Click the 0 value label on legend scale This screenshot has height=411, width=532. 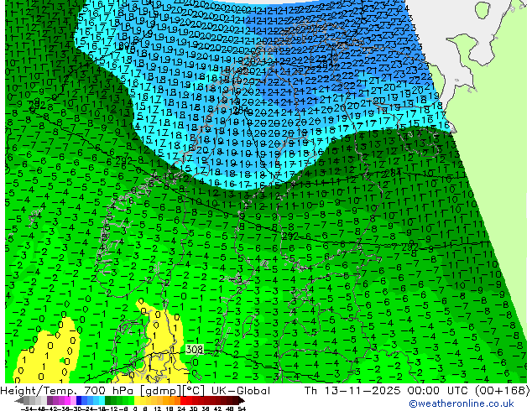pyautogui.click(x=135, y=408)
